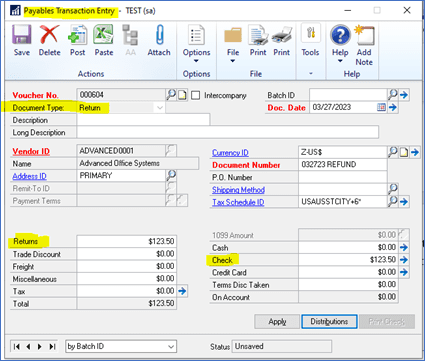Click the Paste from Excel icon
The image size is (425, 361).
point(104,35)
